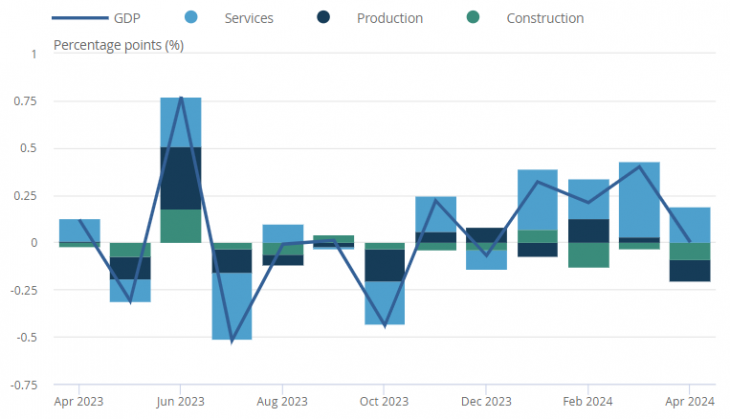
Task: Click the light blue Services legend dot
Action: pos(191,17)
